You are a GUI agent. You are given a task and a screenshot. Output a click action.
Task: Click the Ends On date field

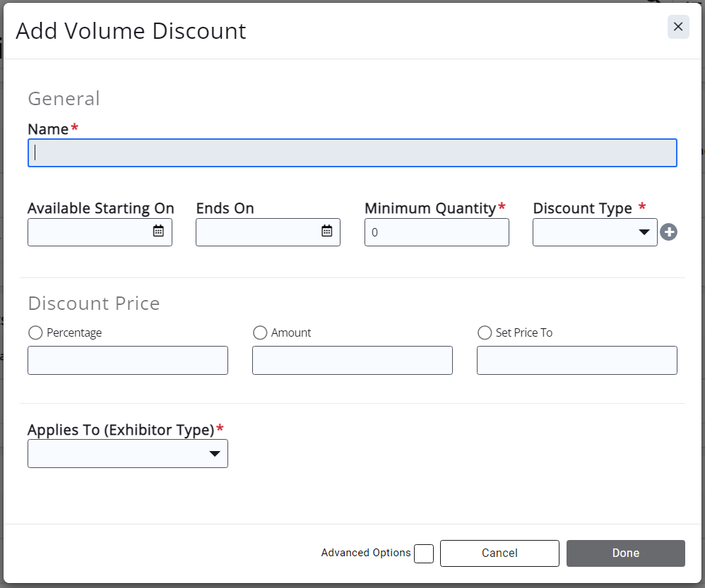[x=256, y=232]
